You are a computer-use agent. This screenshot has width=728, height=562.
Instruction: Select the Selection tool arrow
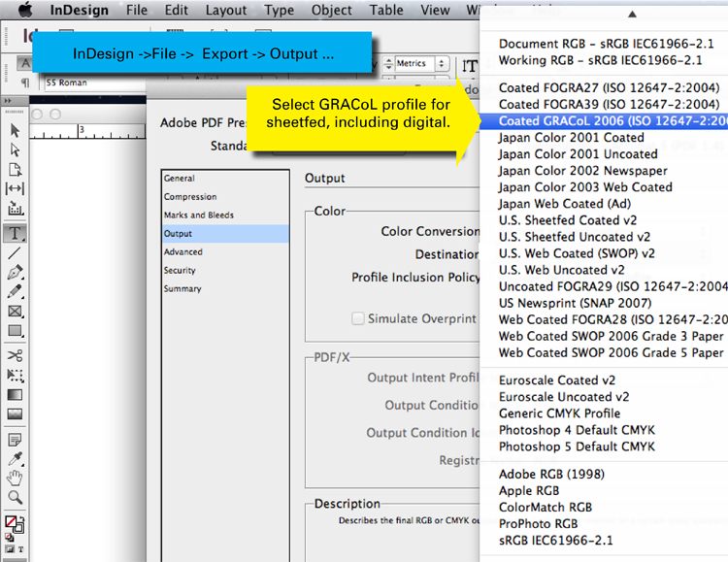coord(15,130)
